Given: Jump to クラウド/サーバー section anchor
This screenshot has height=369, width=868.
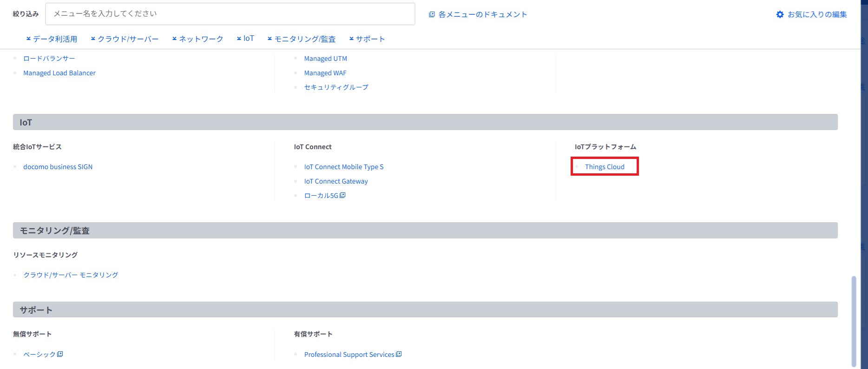Looking at the screenshot, I should coord(125,39).
